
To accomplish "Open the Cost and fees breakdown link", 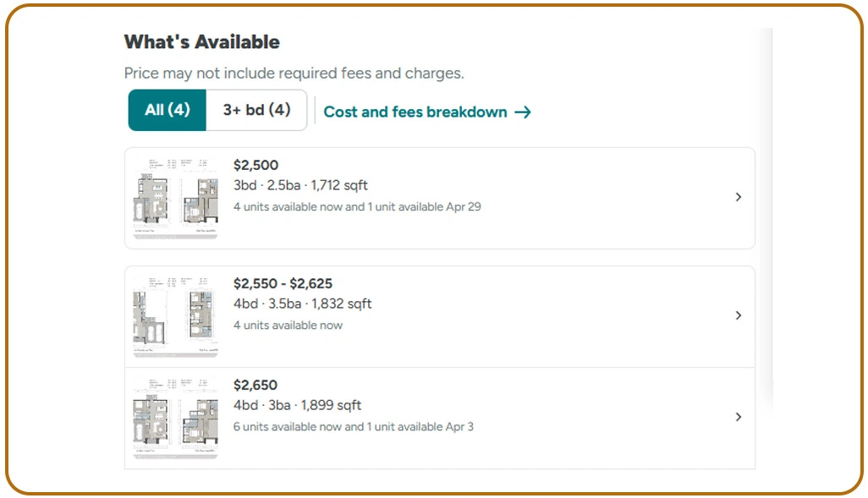I will coord(415,111).
